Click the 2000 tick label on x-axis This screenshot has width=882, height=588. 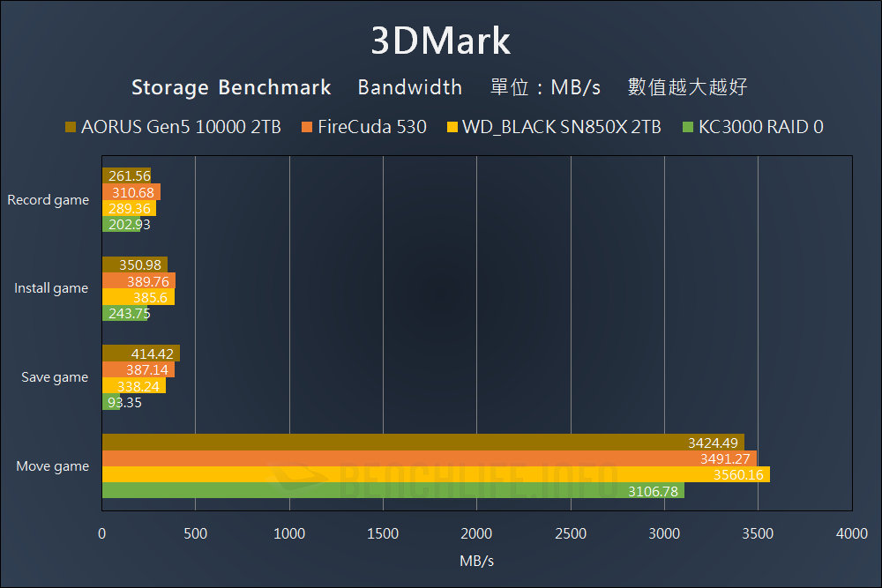point(476,533)
